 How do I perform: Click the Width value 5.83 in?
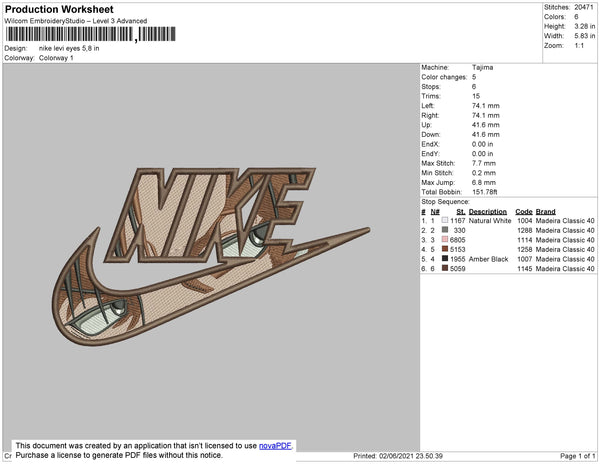(584, 36)
